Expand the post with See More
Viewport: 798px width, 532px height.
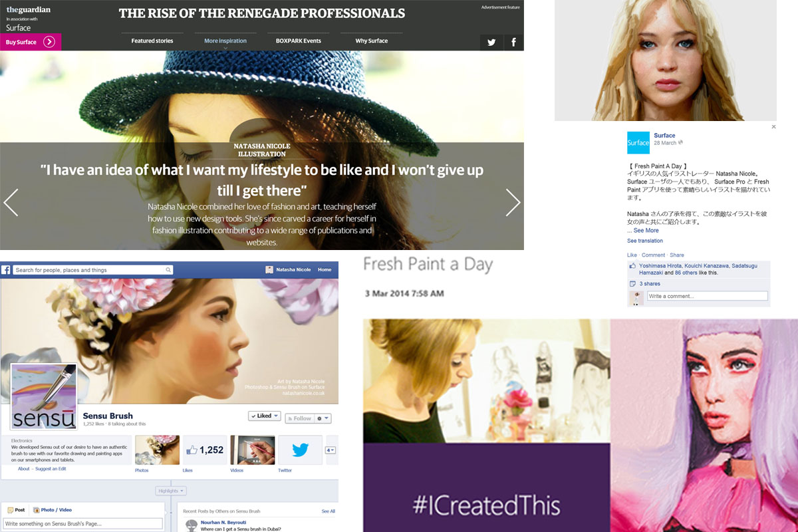(646, 231)
